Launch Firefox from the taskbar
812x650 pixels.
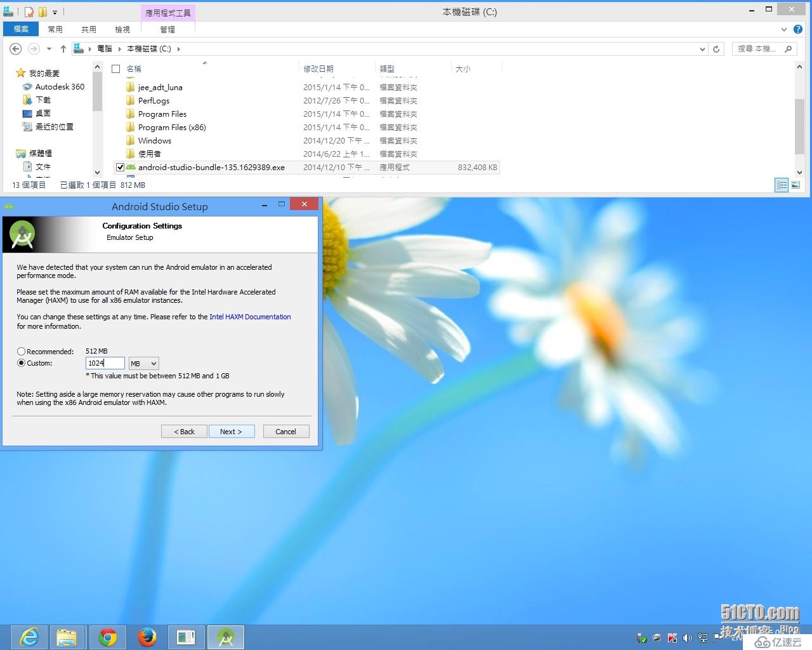click(x=147, y=637)
